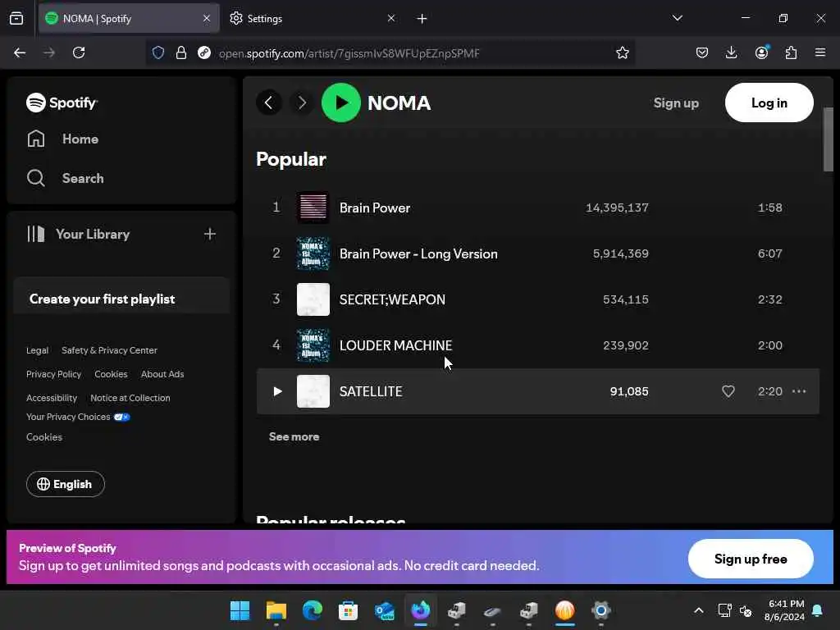
Task: Open the Brain Power track title
Action: click(374, 208)
